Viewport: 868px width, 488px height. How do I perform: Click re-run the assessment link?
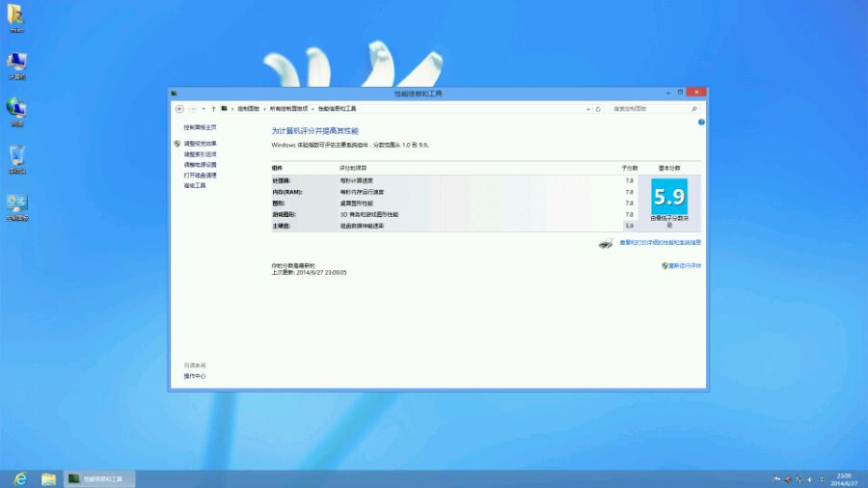coord(685,265)
